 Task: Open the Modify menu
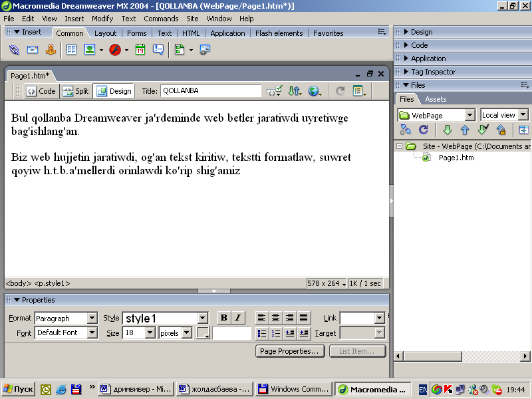102,19
